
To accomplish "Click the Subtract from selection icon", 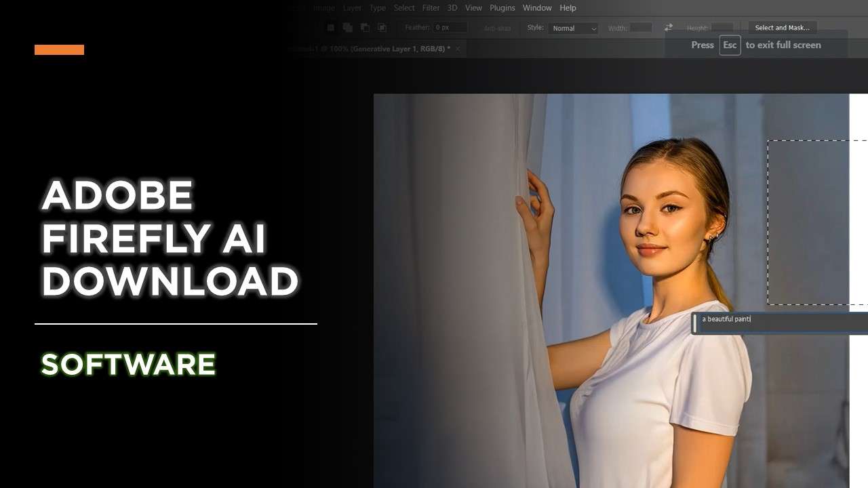I will 365,28.
